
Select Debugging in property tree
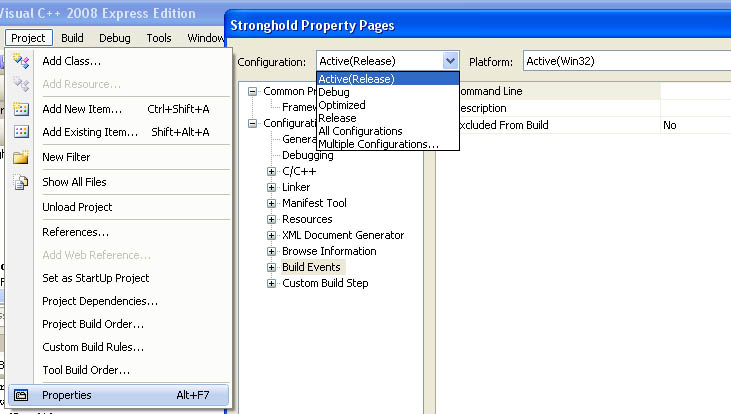click(x=308, y=155)
